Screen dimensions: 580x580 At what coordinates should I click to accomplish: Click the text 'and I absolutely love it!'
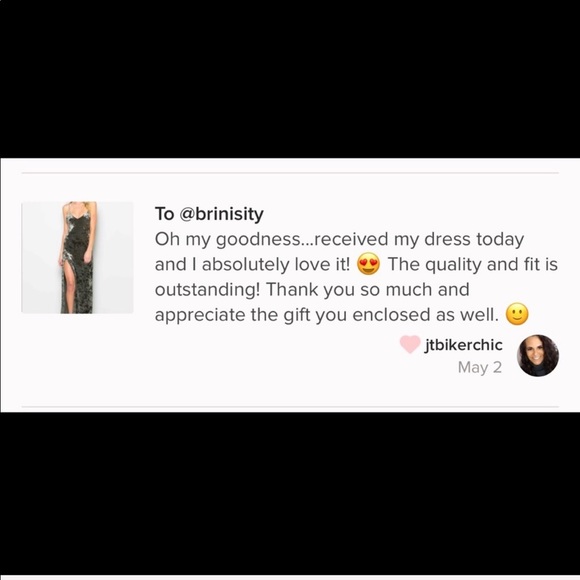click(x=252, y=264)
